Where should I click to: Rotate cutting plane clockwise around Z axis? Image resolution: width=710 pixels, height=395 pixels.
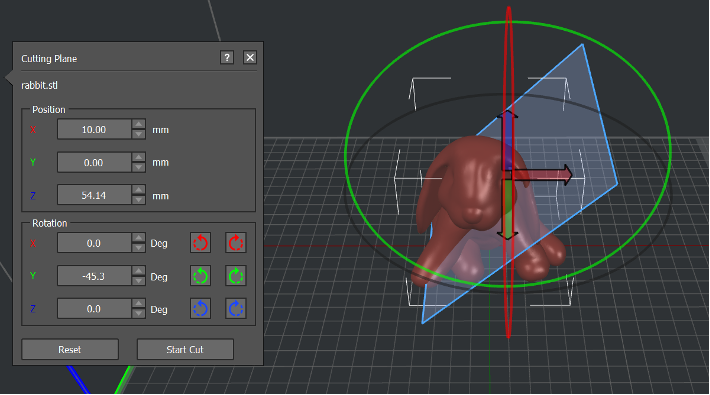[x=235, y=309]
